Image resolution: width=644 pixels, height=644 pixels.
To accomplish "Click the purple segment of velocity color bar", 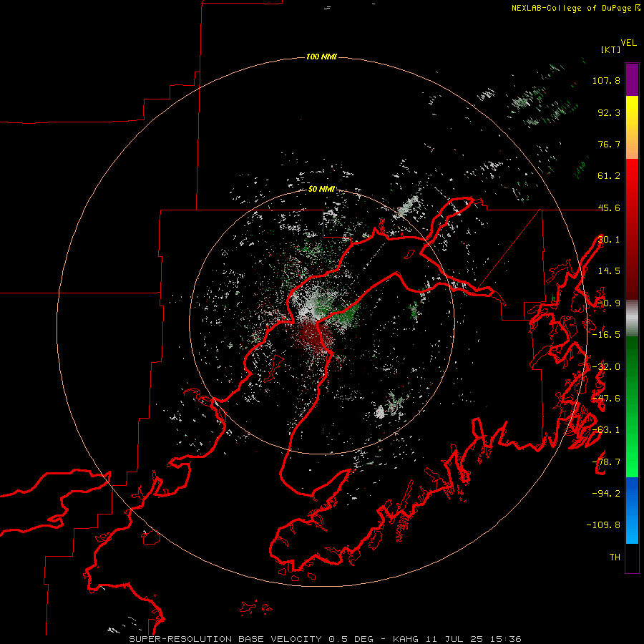I will [x=632, y=79].
